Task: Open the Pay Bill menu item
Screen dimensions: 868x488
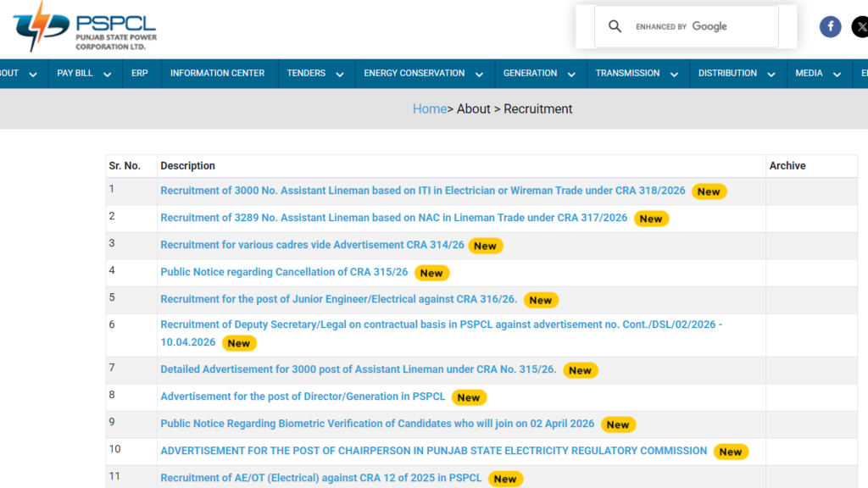Action: (x=75, y=73)
